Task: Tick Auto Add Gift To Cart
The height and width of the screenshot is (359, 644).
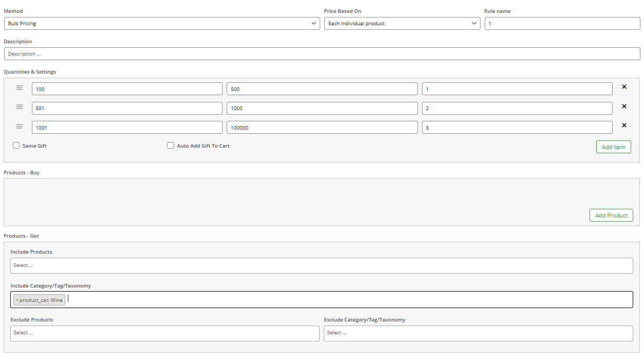Action: click(x=171, y=146)
